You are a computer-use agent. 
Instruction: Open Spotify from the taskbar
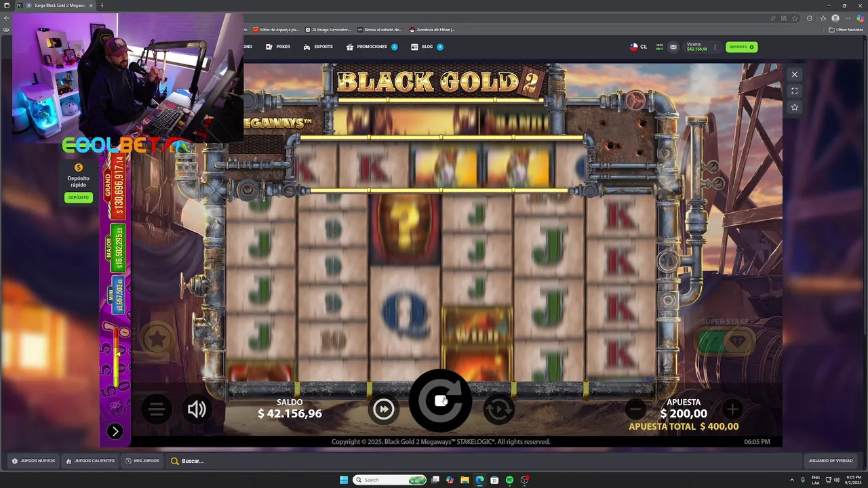509,480
